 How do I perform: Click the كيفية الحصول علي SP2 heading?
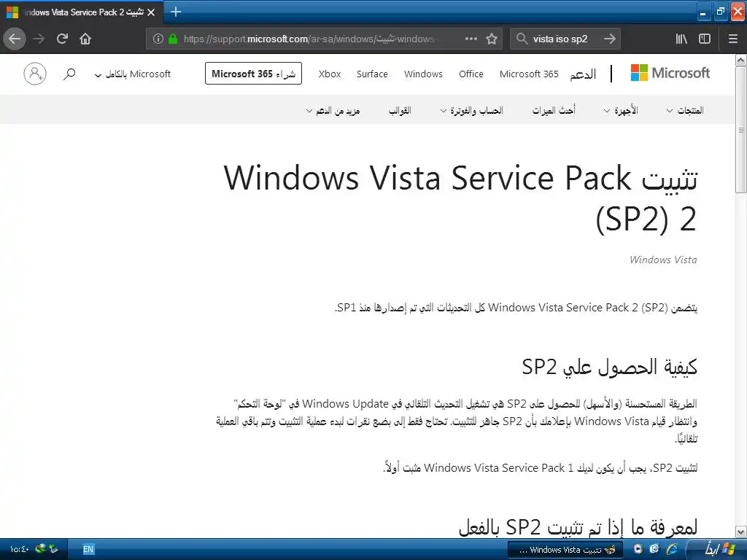tap(609, 367)
